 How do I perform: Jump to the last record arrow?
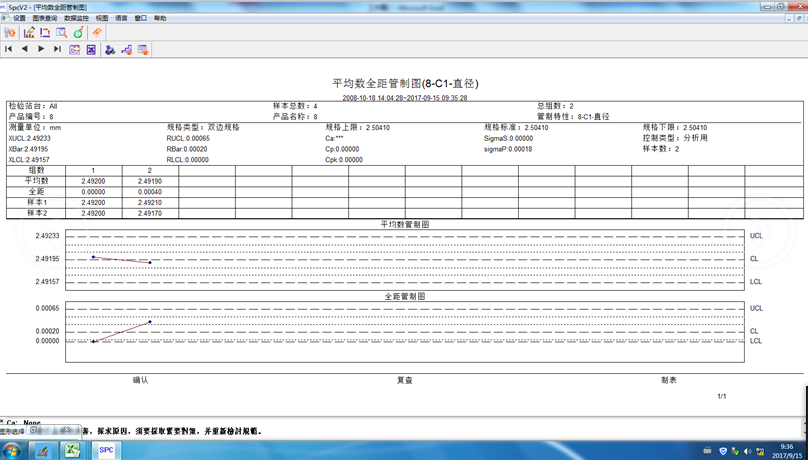click(57, 49)
